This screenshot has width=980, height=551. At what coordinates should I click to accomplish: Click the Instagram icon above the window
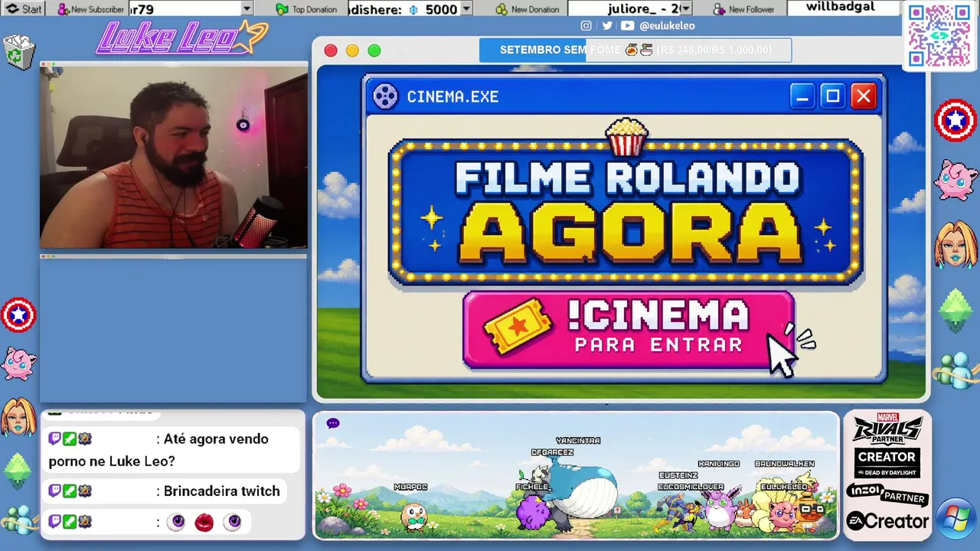pos(586,25)
